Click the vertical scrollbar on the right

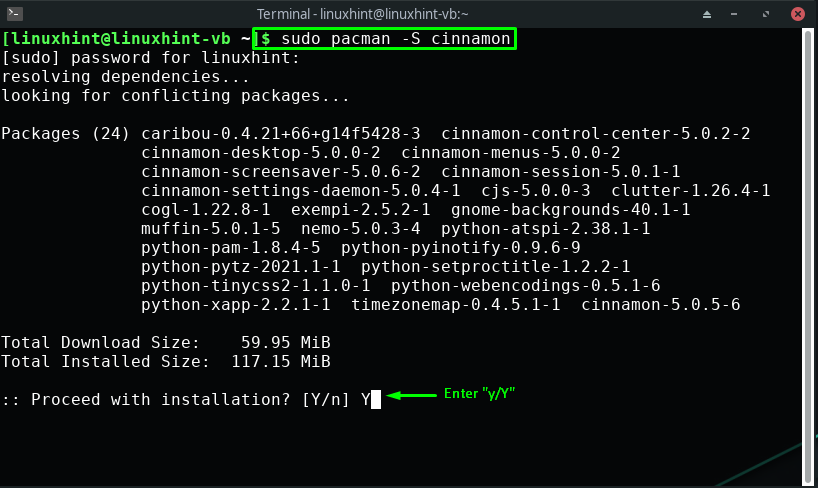tap(808, 256)
